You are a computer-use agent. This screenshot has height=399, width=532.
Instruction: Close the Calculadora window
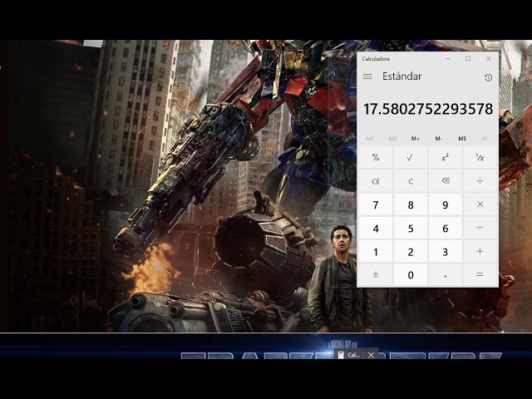point(488,59)
